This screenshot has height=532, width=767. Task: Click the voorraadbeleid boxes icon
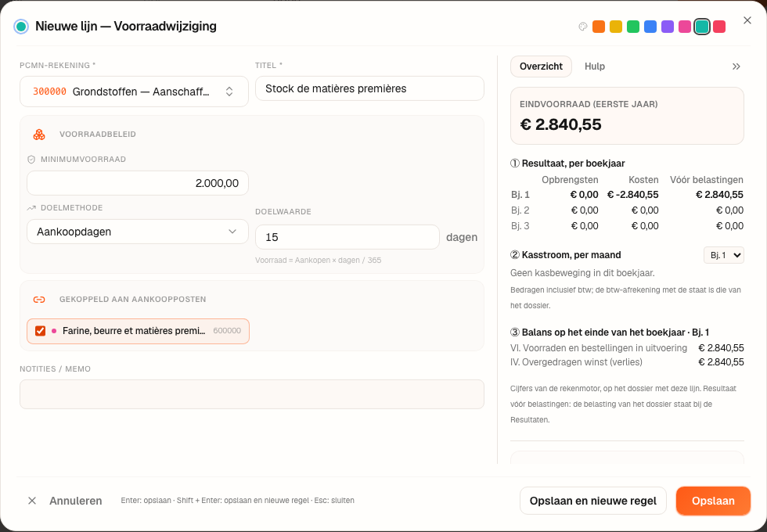(39, 135)
